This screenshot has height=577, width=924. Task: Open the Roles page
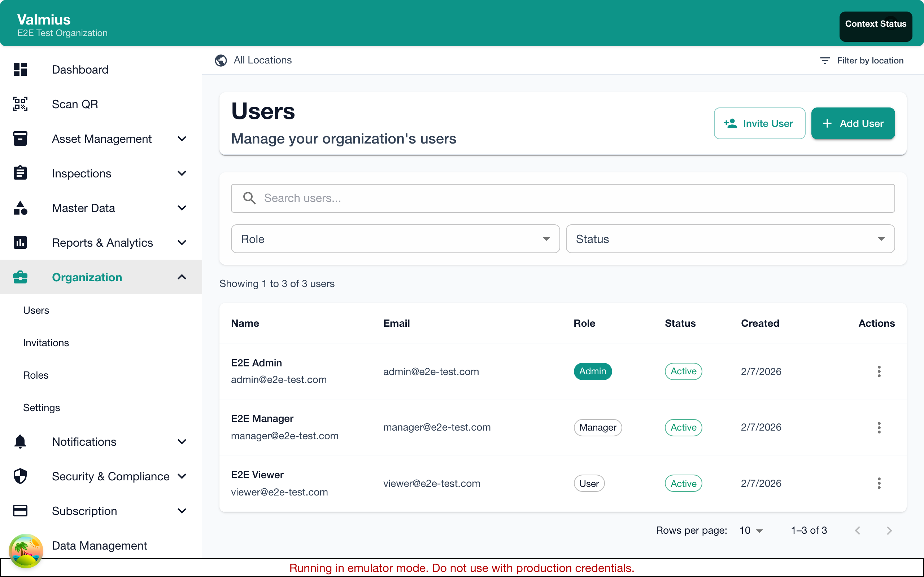(x=36, y=375)
